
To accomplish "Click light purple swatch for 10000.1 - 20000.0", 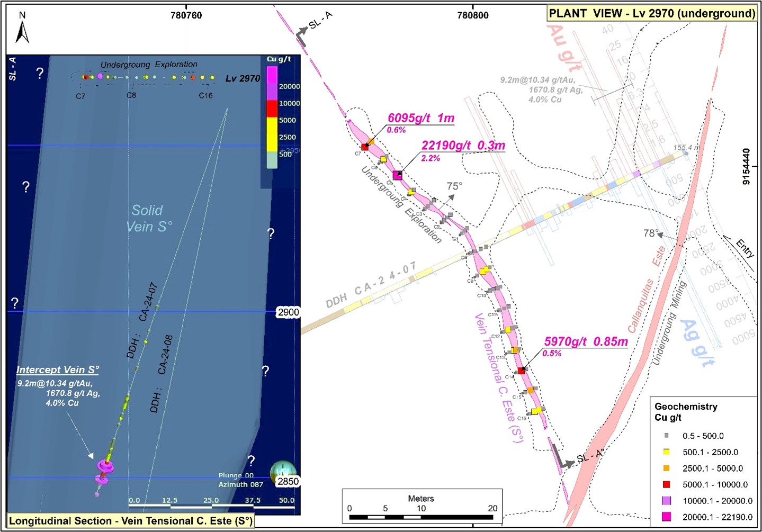I will point(666,501).
